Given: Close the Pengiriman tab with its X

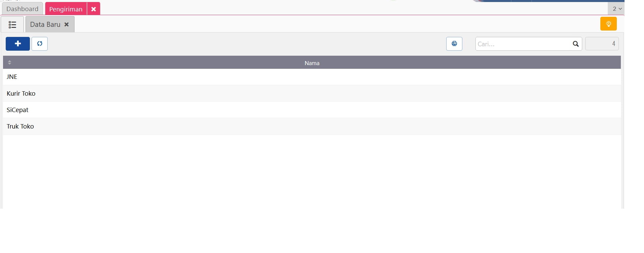Looking at the screenshot, I should tap(94, 9).
